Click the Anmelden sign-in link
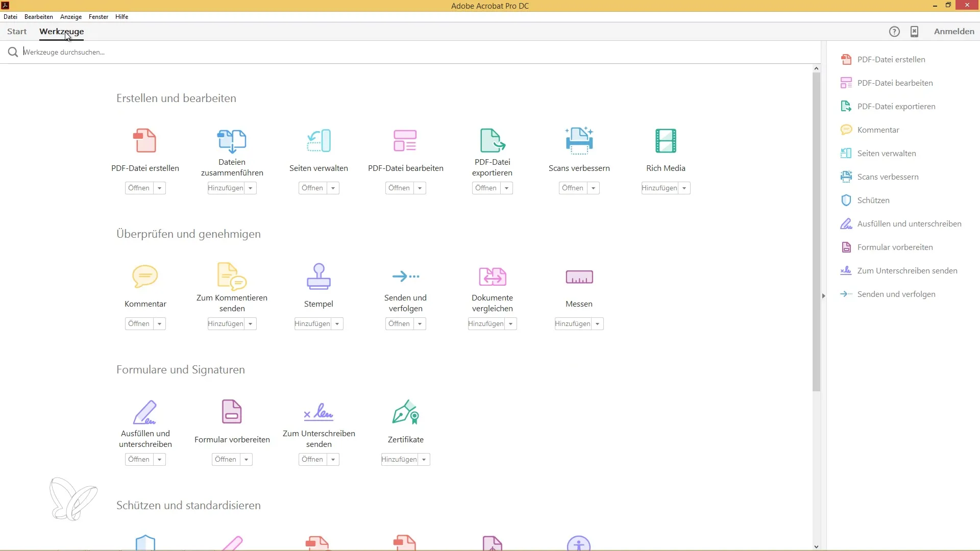The width and height of the screenshot is (980, 551). tap(954, 32)
